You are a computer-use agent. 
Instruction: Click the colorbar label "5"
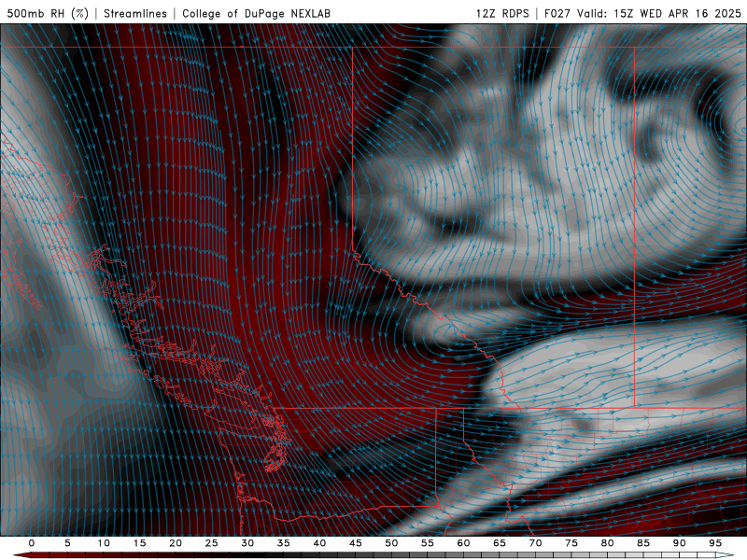67,543
